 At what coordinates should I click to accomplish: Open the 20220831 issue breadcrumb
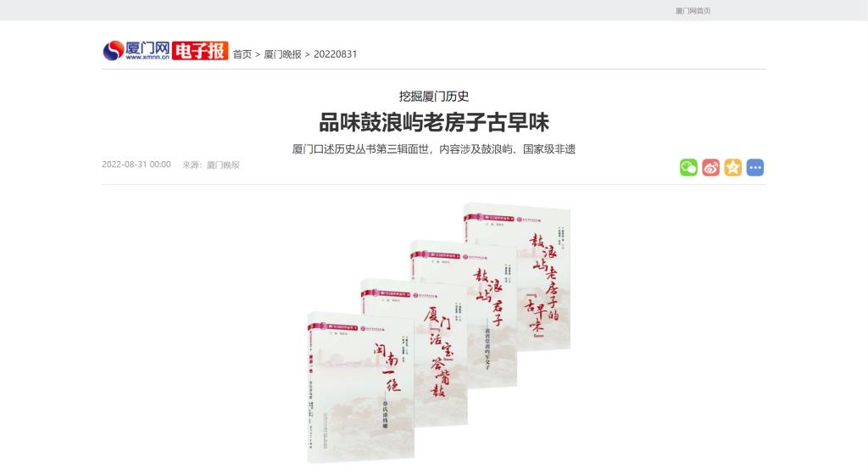click(335, 54)
